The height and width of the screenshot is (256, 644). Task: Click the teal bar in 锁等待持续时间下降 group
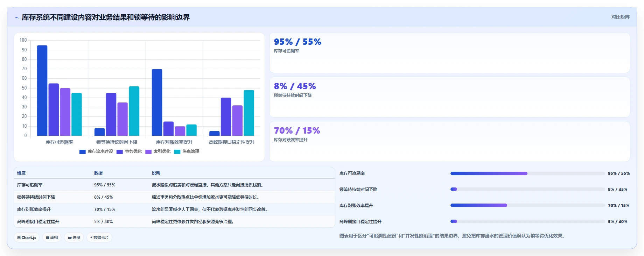[x=134, y=111]
